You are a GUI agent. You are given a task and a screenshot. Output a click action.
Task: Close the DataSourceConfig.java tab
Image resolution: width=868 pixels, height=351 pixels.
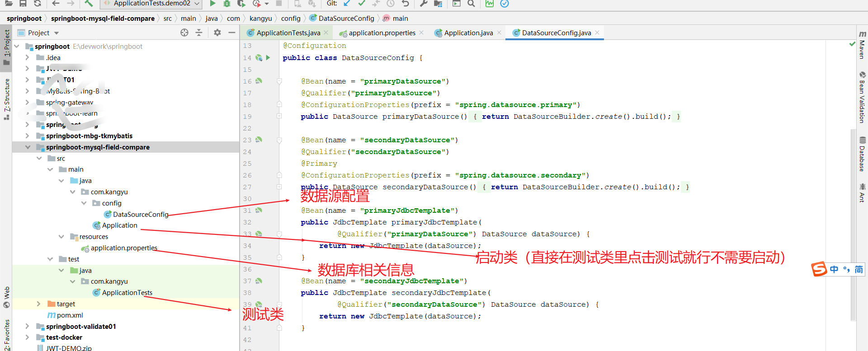pos(597,33)
